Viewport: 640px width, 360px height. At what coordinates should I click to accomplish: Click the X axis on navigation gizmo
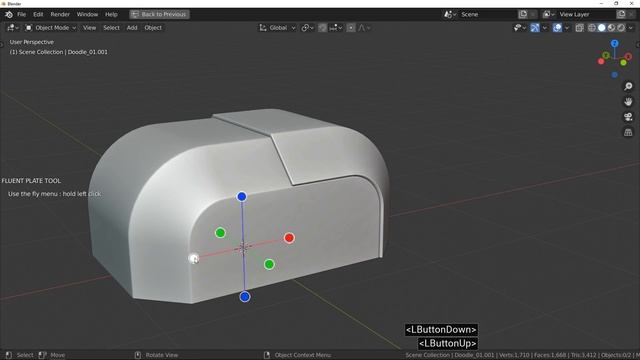[x=628, y=57]
